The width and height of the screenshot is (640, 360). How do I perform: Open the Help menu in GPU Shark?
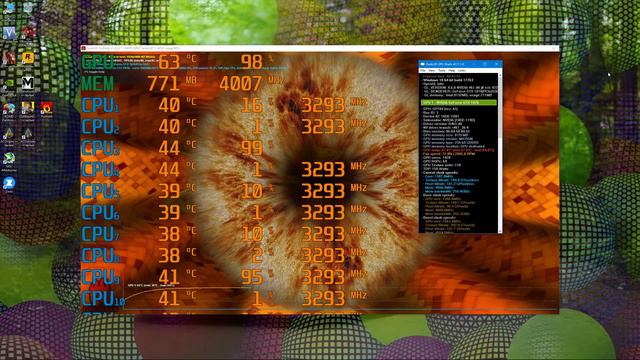[452, 71]
